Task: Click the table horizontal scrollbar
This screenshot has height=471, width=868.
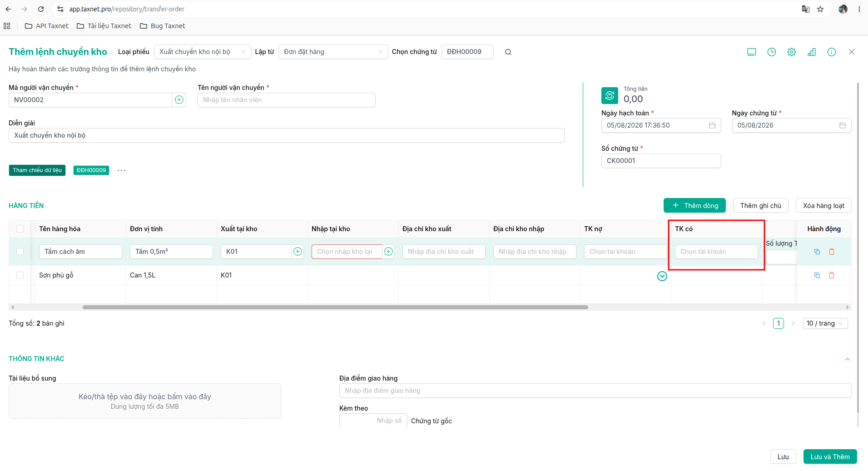Action: click(335, 307)
